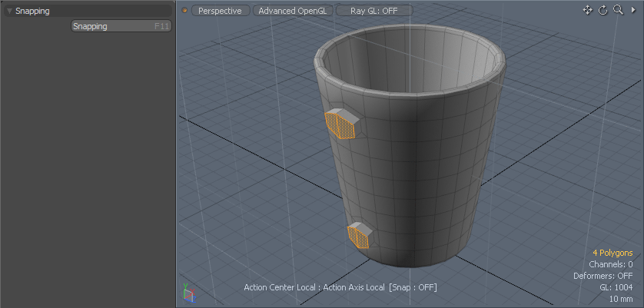Click the viewport rotate icon

click(x=603, y=10)
